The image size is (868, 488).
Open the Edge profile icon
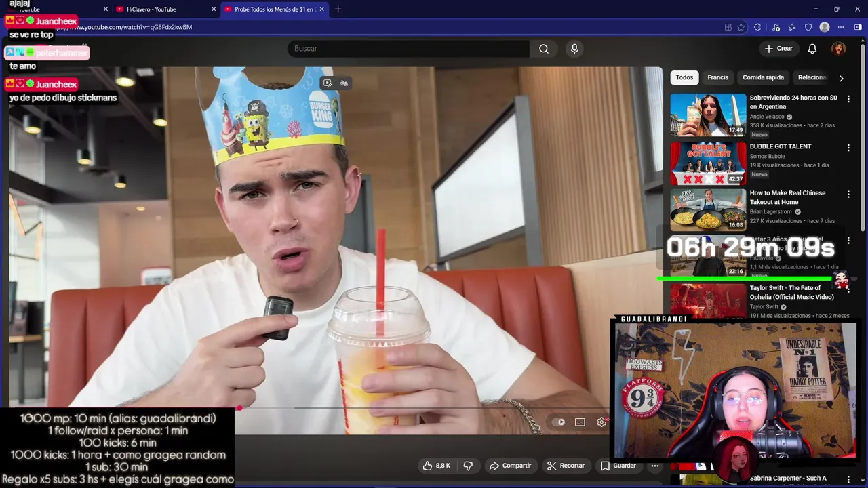(825, 27)
